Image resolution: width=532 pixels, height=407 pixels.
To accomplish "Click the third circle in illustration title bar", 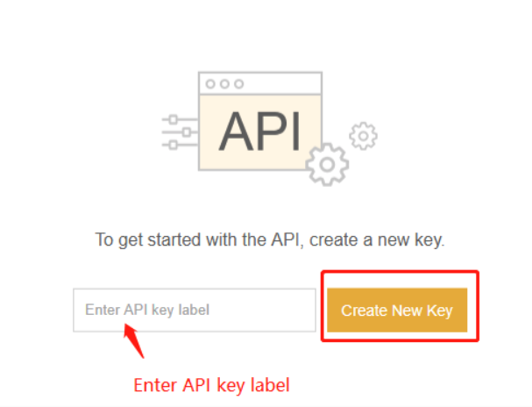I will click(x=239, y=84).
